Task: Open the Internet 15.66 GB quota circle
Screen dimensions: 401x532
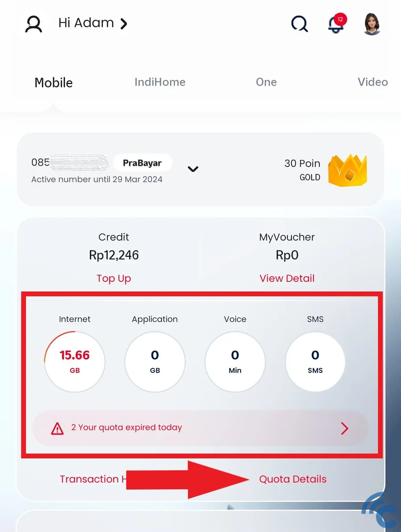Action: 74,362
